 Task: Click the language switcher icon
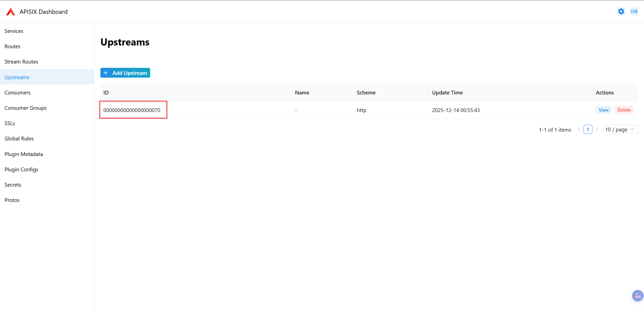coord(634,12)
